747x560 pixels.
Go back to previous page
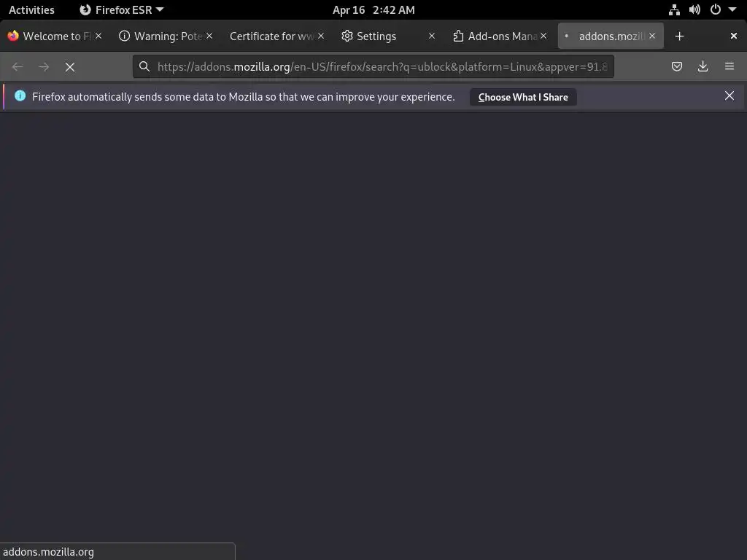18,67
